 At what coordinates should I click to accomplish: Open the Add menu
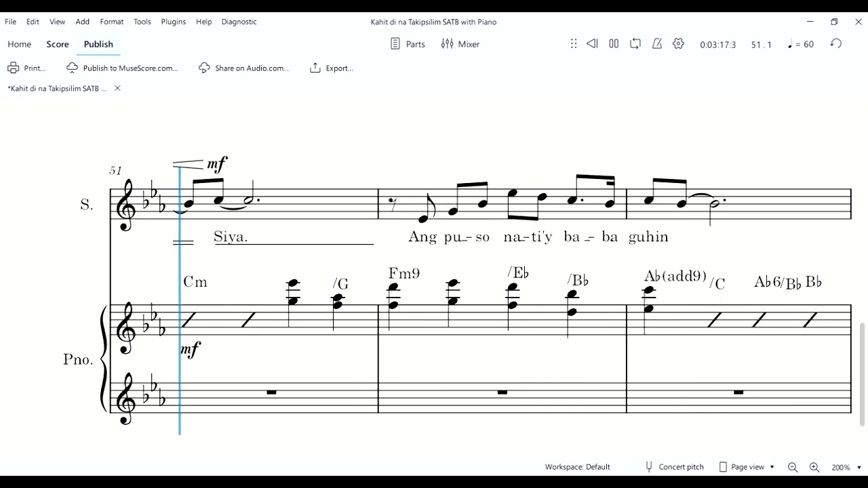click(x=83, y=22)
